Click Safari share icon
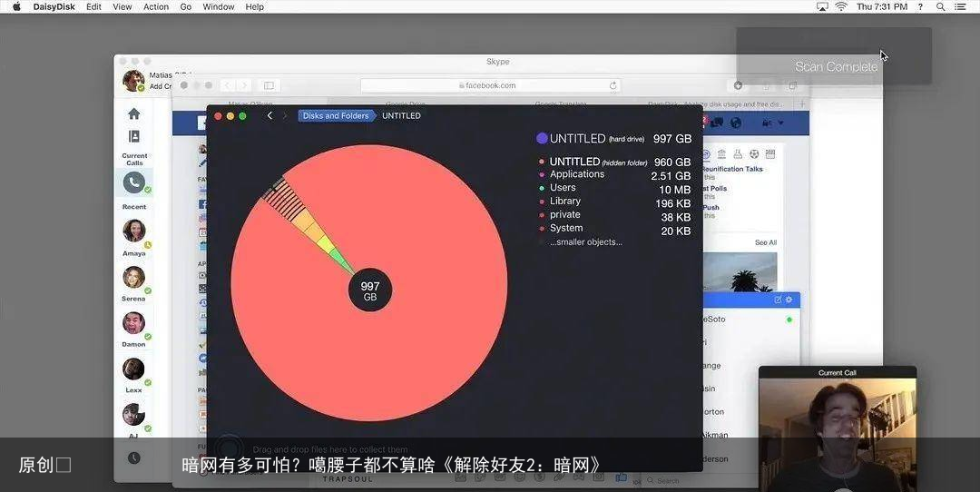Viewport: 980px width, 492px height. click(766, 85)
